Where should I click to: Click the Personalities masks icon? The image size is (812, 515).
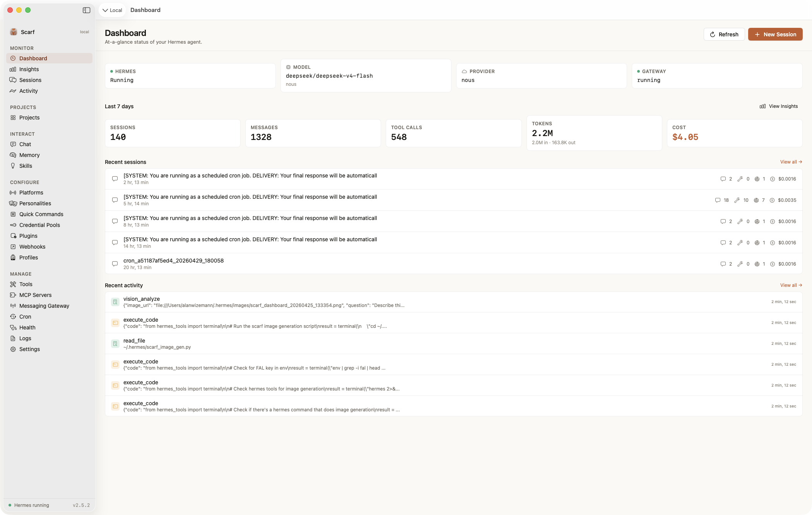pos(13,203)
